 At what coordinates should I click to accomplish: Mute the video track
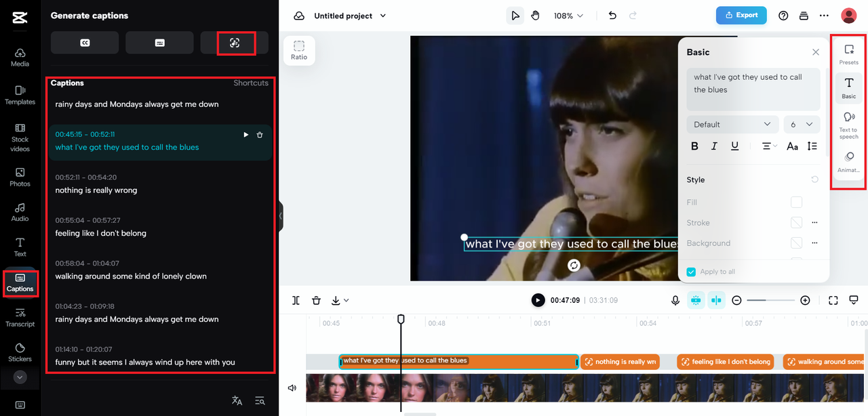292,388
